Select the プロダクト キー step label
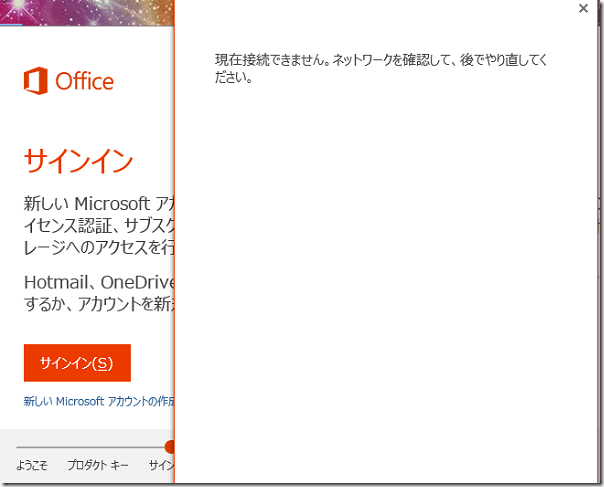 click(98, 465)
